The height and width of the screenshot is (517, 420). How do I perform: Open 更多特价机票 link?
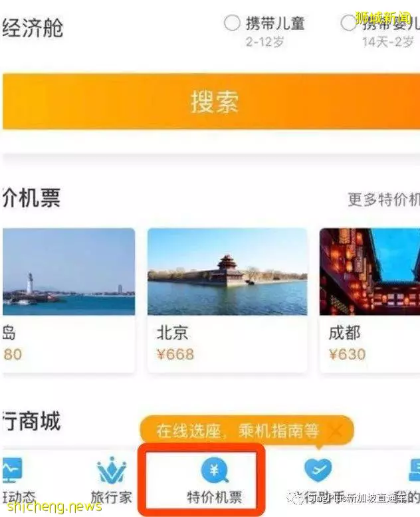[x=383, y=199]
